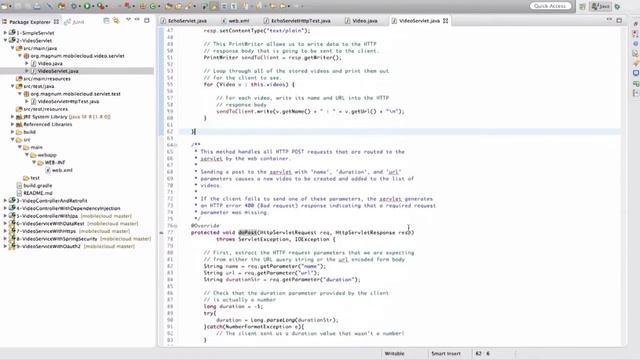This screenshot has height=360, width=640.
Task: Minimize the editor area
Action: tap(609, 20)
